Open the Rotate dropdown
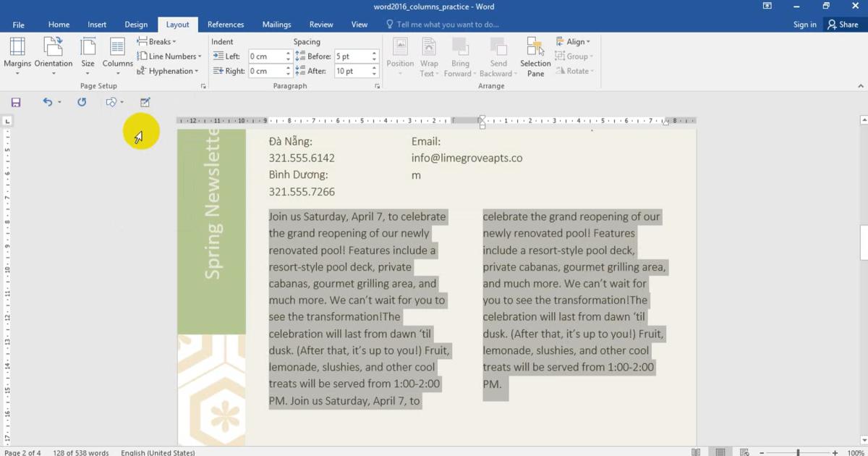Screen dimensions: 868x456 tap(574, 71)
